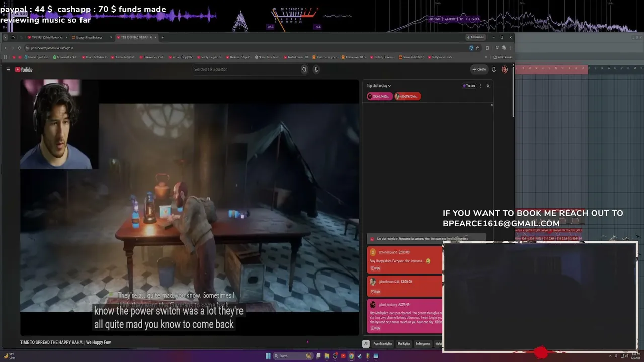644x362 pixels.
Task: Open the Steam taskbar icon
Action: point(359,356)
